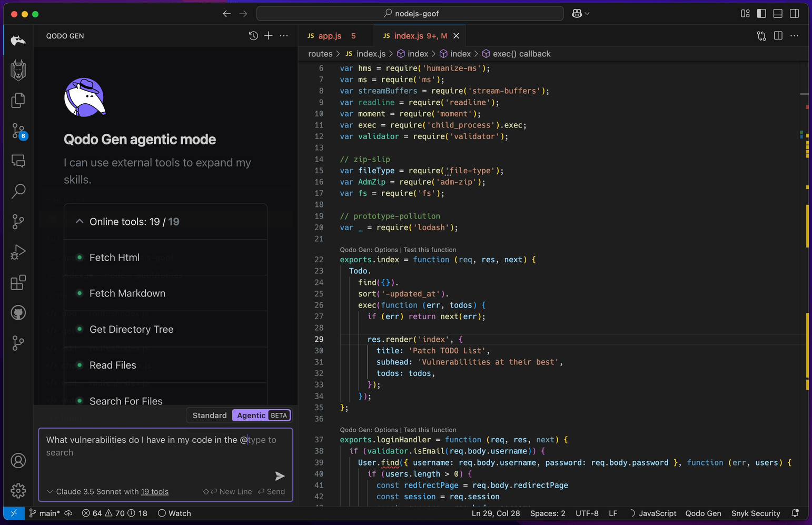
Task: Click the main* branch in status bar
Action: pyautogui.click(x=45, y=513)
